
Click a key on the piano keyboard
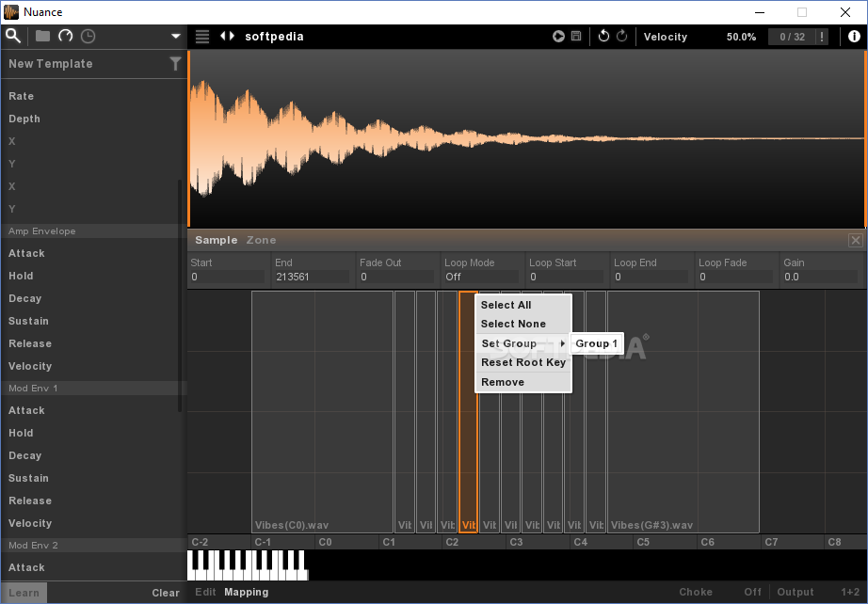(x=248, y=565)
